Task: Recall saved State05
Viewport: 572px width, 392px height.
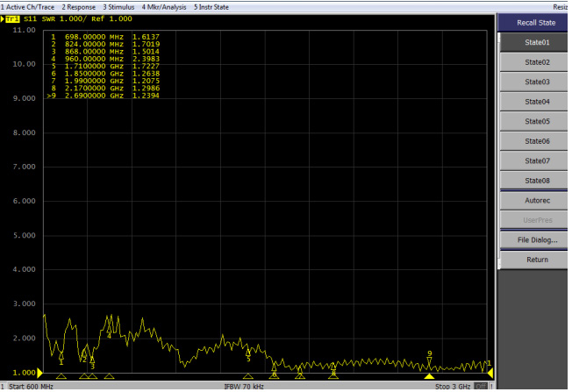Action: tap(536, 121)
